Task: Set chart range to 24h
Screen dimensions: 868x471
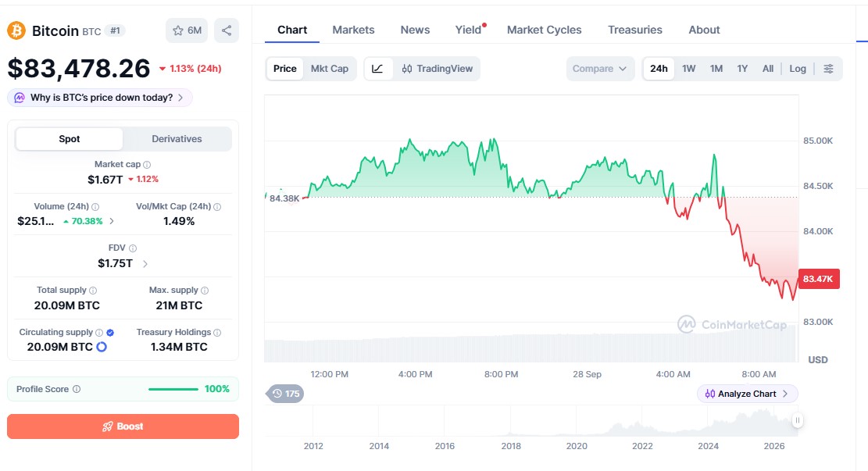Action: tap(658, 69)
